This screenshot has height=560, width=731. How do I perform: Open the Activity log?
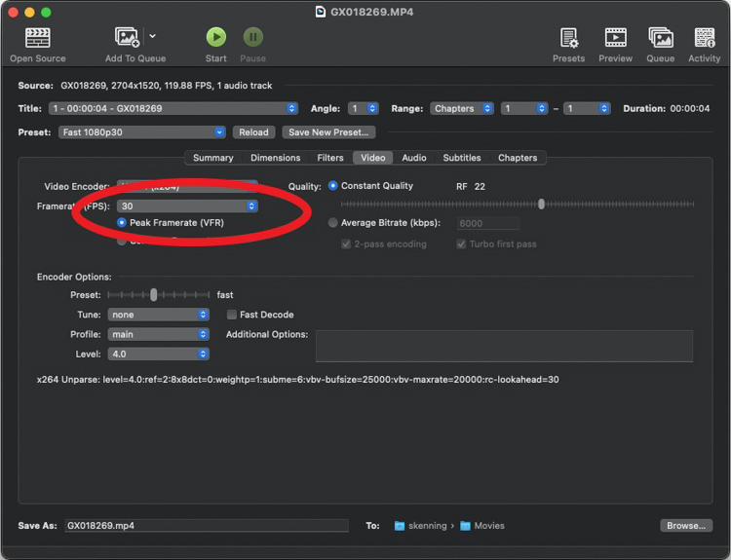(x=704, y=45)
